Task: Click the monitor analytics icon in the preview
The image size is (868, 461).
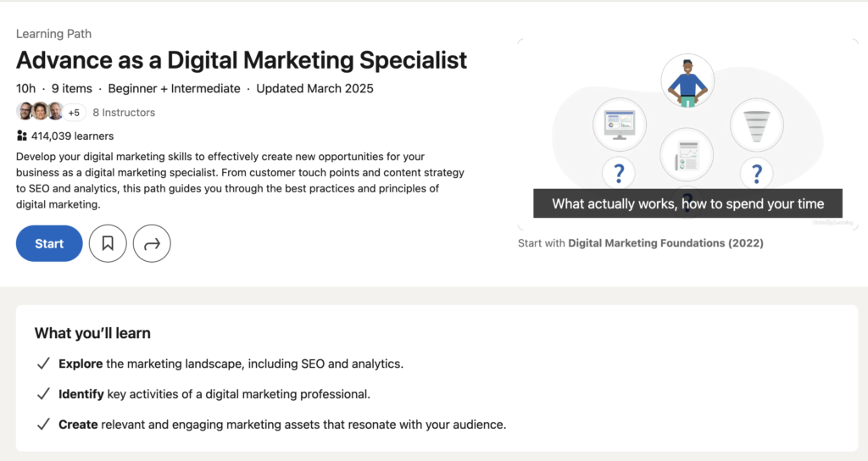Action: point(620,125)
